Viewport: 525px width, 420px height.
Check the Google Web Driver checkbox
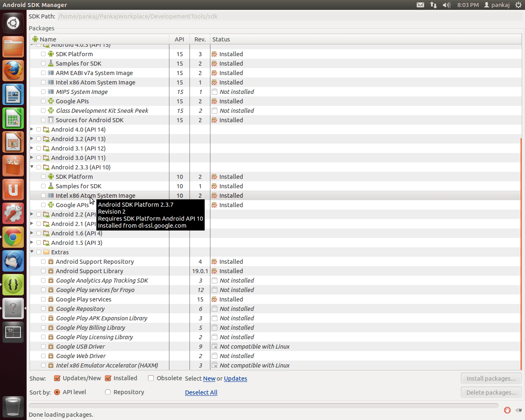point(43,356)
